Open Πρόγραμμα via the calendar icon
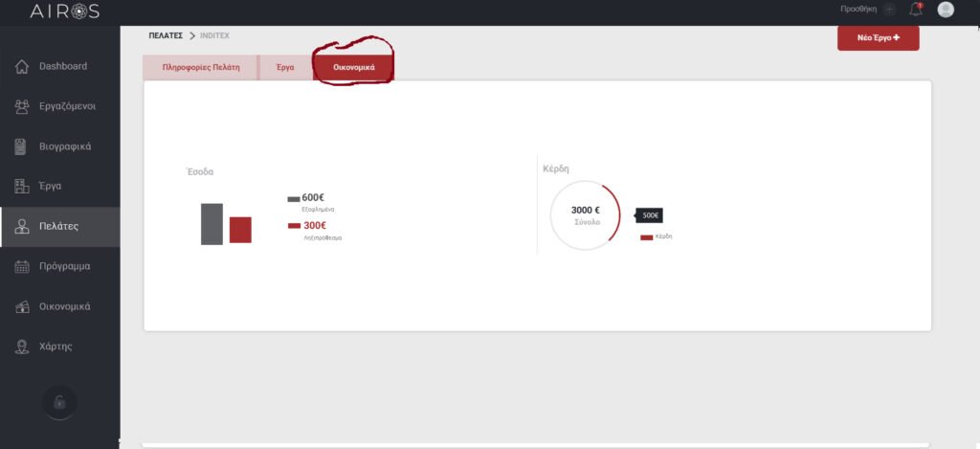This screenshot has width=980, height=449. click(x=23, y=267)
